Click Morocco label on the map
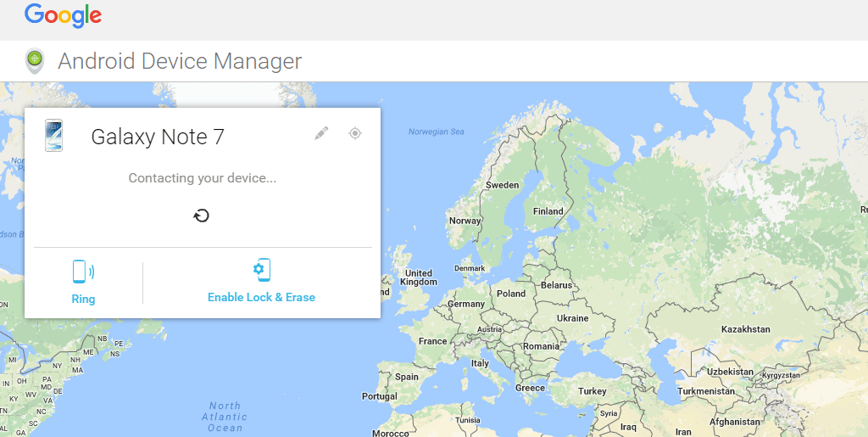The image size is (868, 437). pos(391,433)
